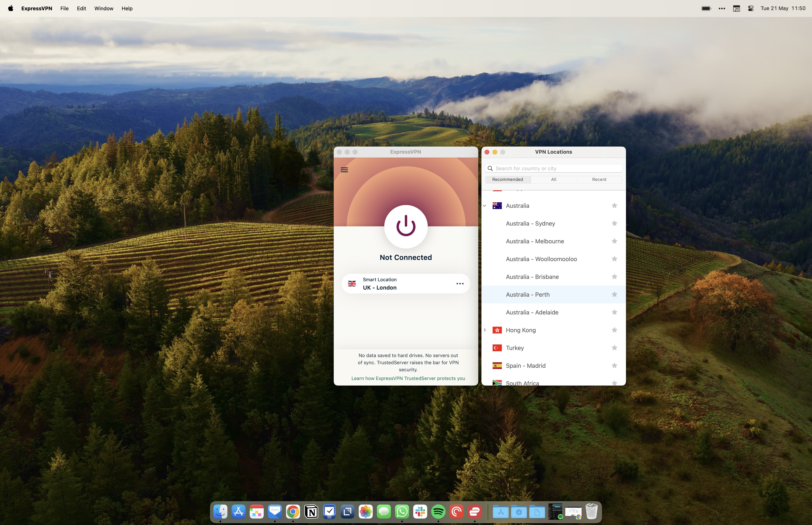Open Control Centre in menu bar
The image size is (812, 525).
tap(750, 8)
